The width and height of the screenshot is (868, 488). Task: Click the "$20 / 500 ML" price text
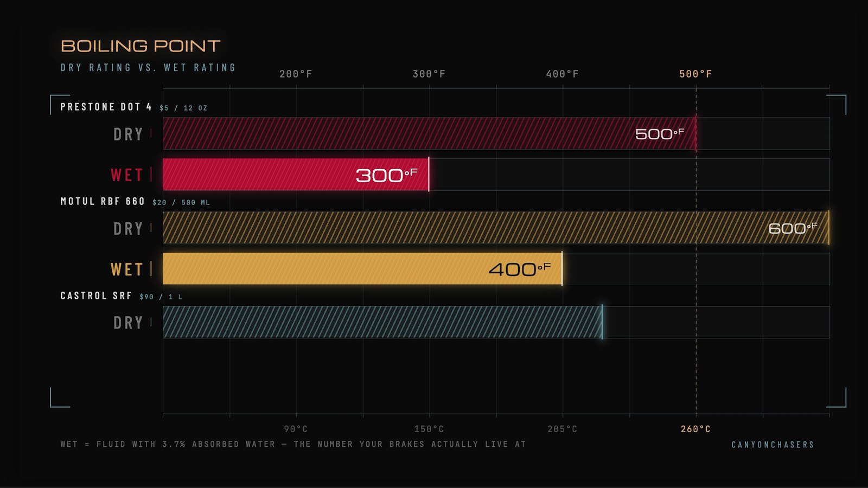(x=181, y=202)
